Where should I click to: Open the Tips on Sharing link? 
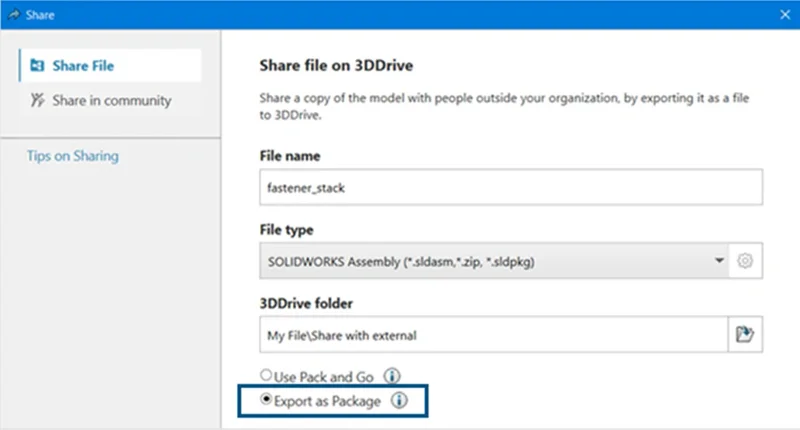[x=72, y=156]
